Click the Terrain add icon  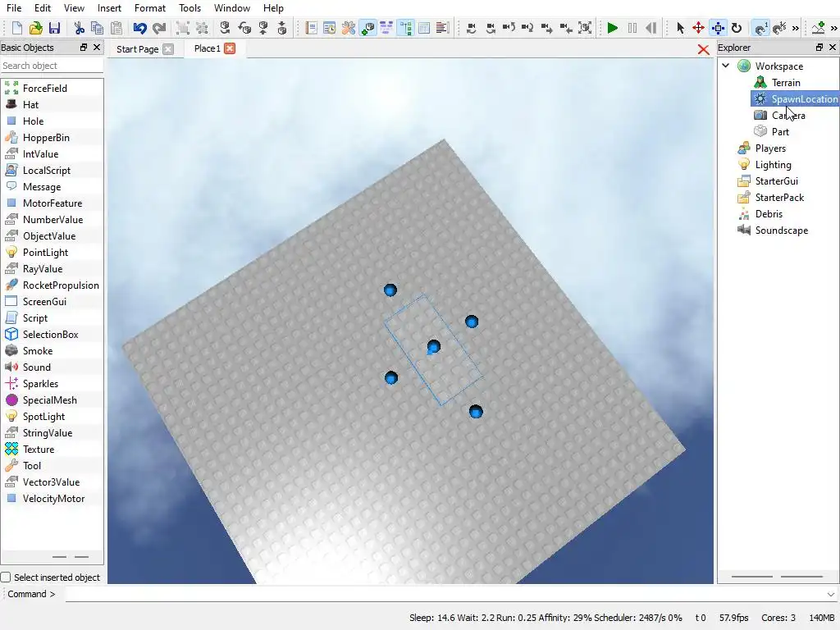point(818,28)
